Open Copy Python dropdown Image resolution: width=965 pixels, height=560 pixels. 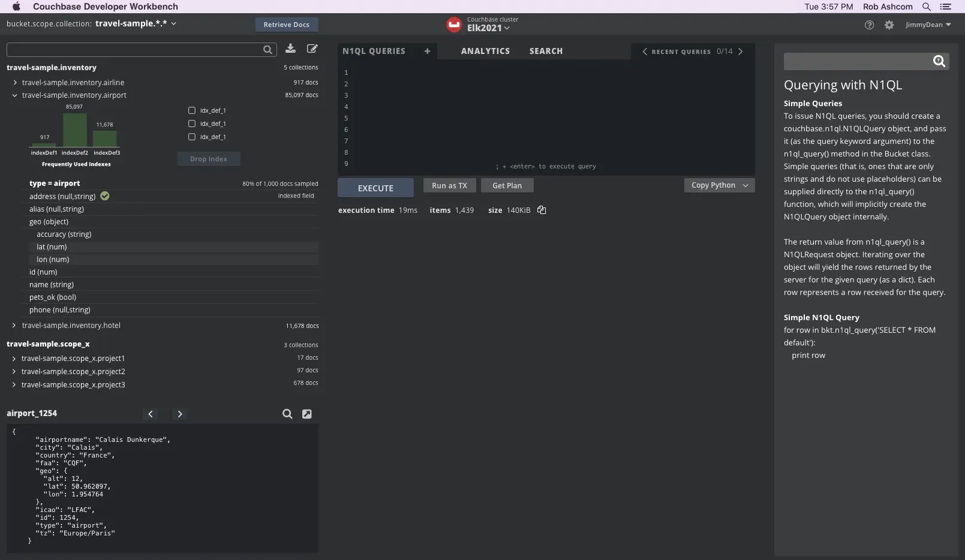point(719,185)
